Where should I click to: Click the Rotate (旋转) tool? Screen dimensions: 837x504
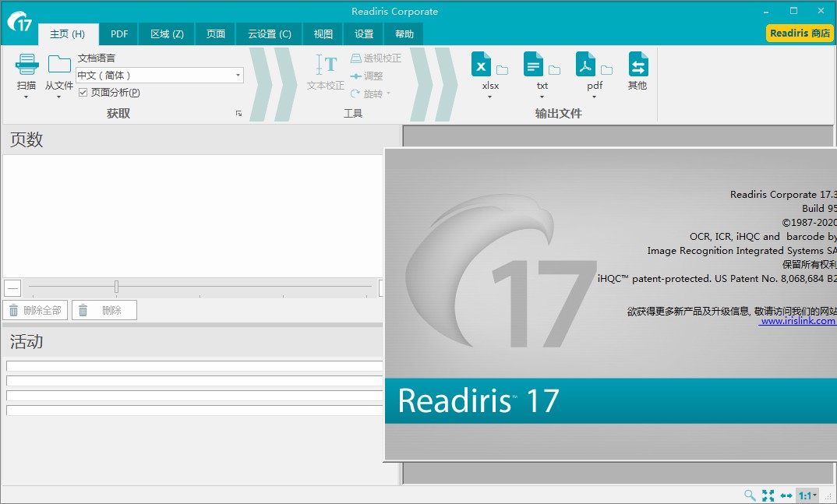[x=366, y=93]
